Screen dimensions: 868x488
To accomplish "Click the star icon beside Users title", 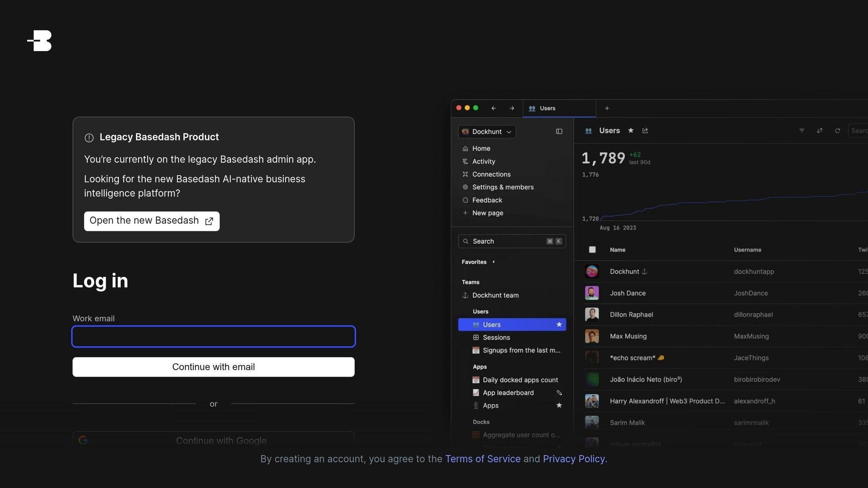I will [631, 130].
